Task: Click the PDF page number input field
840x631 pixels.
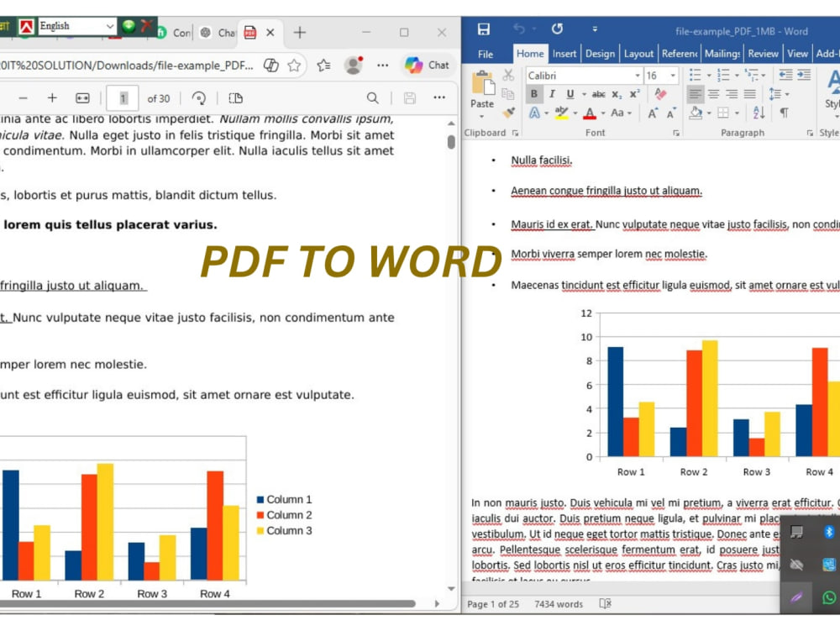Action: 123,98
